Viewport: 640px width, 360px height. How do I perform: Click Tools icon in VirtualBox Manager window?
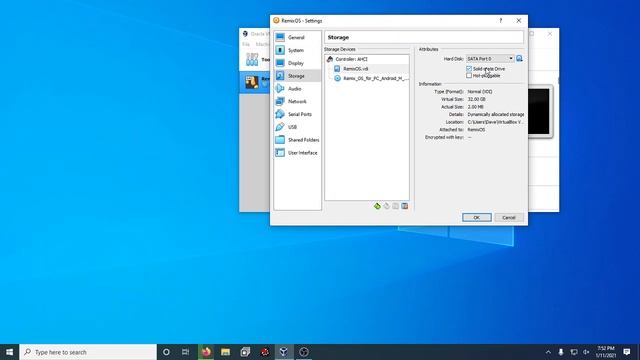tap(252, 59)
